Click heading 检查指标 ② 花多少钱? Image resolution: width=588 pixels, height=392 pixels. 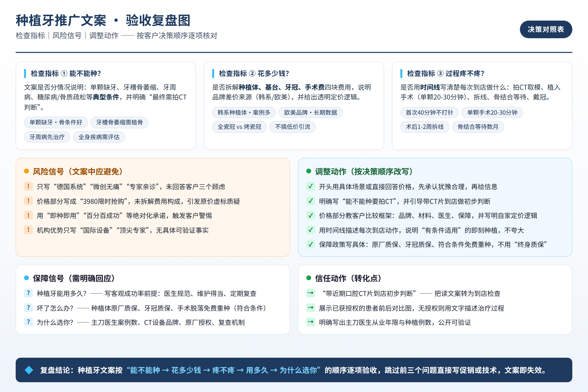[254, 73]
